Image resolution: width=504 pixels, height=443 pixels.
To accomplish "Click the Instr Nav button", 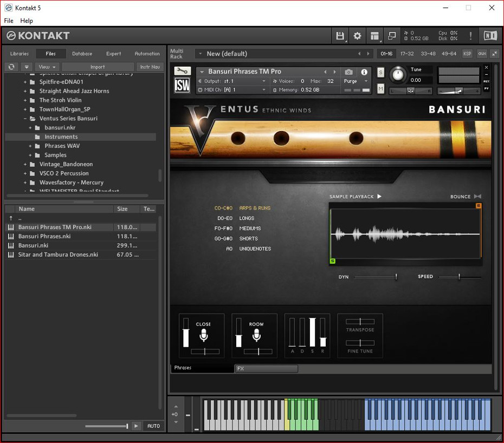I will [x=150, y=67].
